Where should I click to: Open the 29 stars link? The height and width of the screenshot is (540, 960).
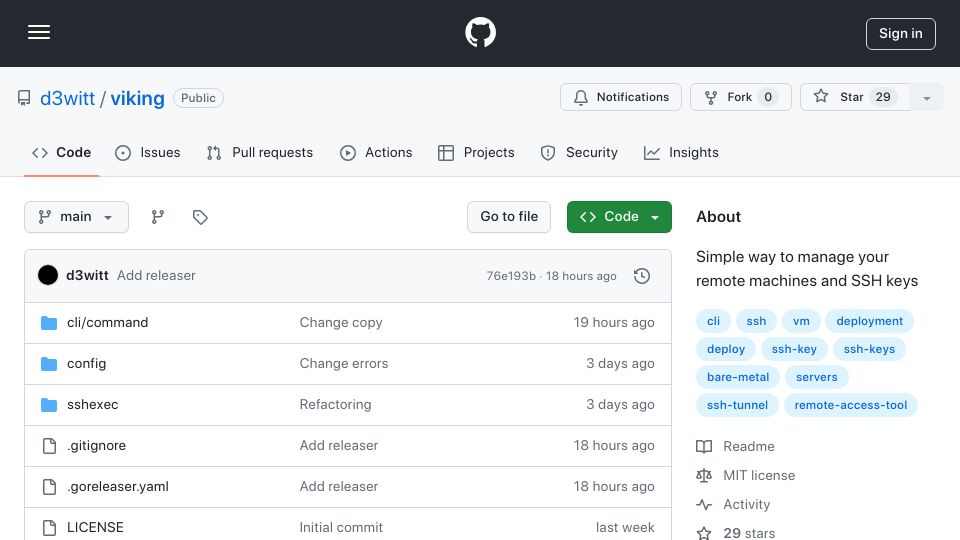[x=736, y=533]
